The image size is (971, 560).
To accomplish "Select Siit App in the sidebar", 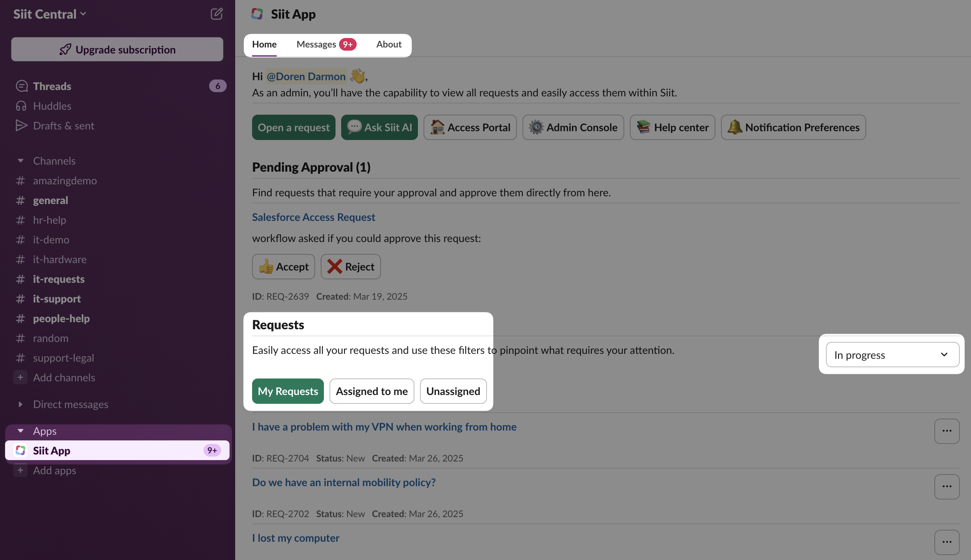I will pos(117,450).
